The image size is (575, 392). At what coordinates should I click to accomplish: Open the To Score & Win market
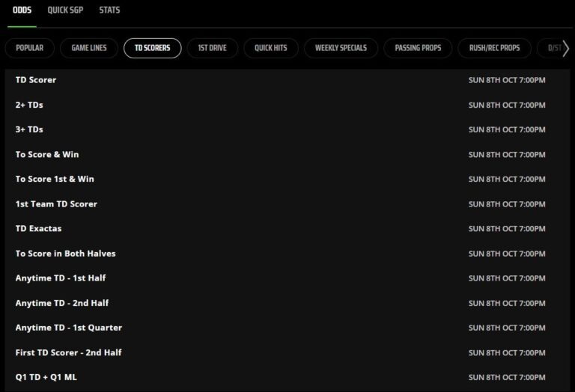[x=47, y=154]
